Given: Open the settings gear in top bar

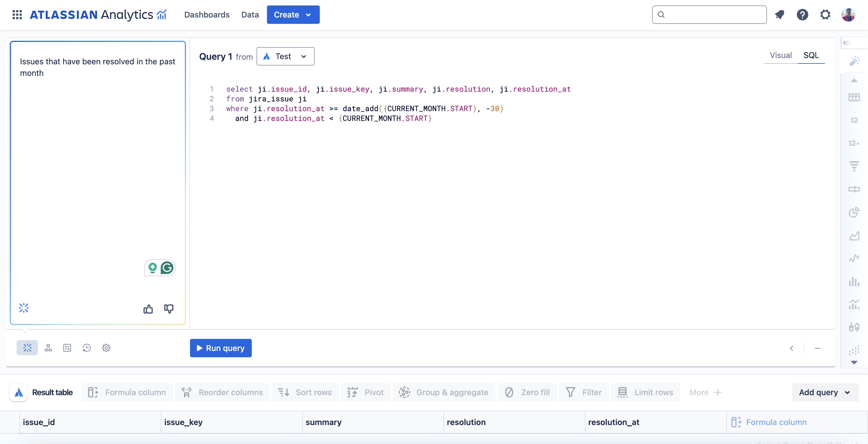Looking at the screenshot, I should coord(825,14).
